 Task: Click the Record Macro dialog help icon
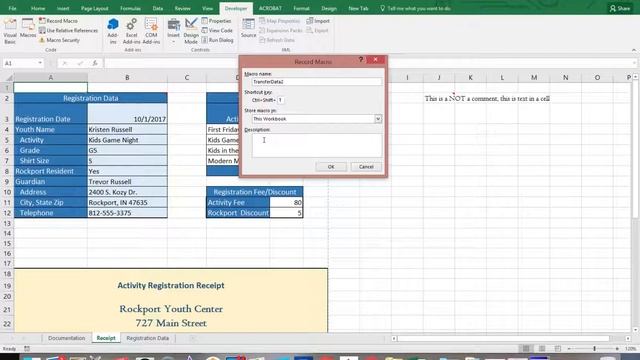coord(360,60)
